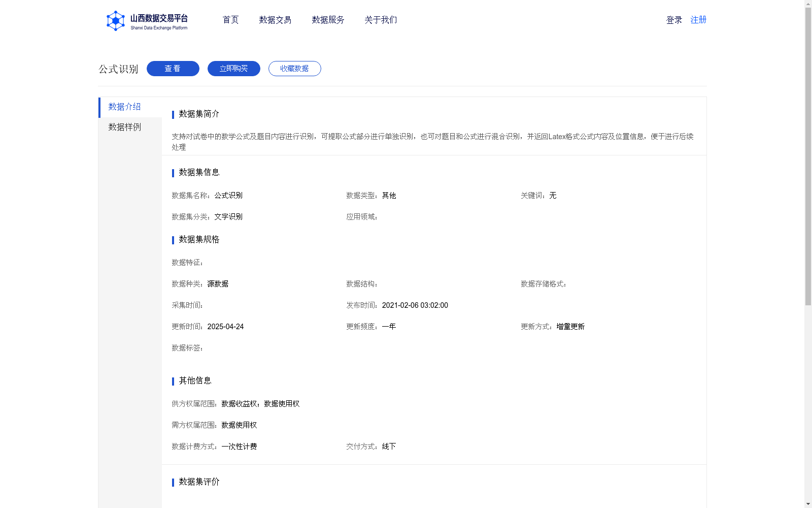Click the 数据集名称 value 公式识别
This screenshot has height=508, width=812.
click(228, 196)
